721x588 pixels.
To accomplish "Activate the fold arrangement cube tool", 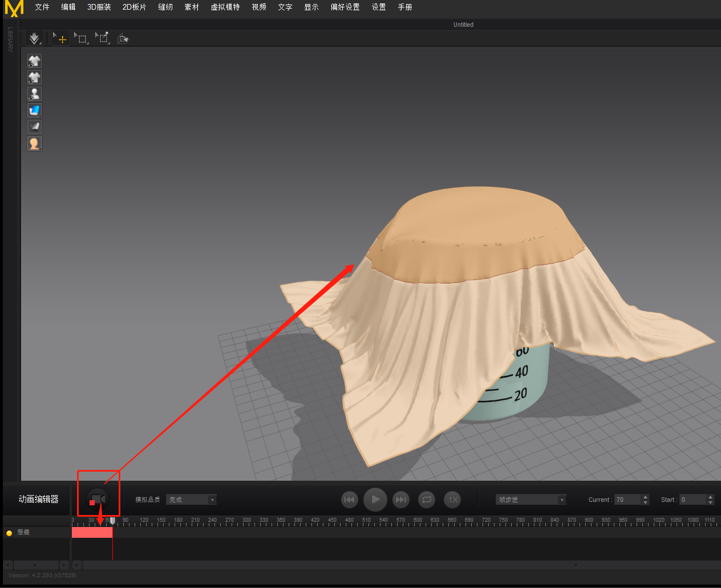I will tap(123, 38).
